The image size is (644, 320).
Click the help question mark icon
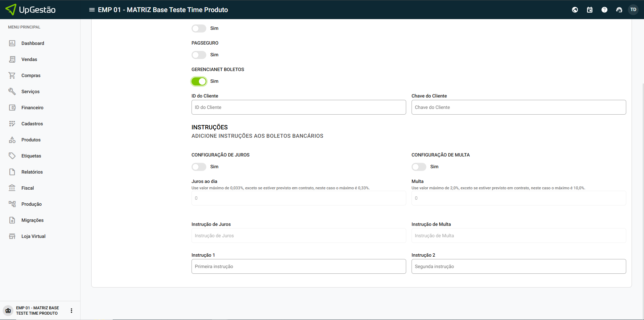tap(604, 10)
